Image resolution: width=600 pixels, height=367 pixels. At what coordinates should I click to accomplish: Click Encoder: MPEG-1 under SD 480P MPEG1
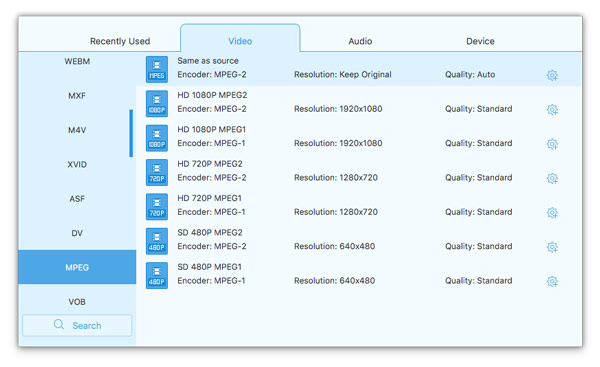pyautogui.click(x=211, y=281)
